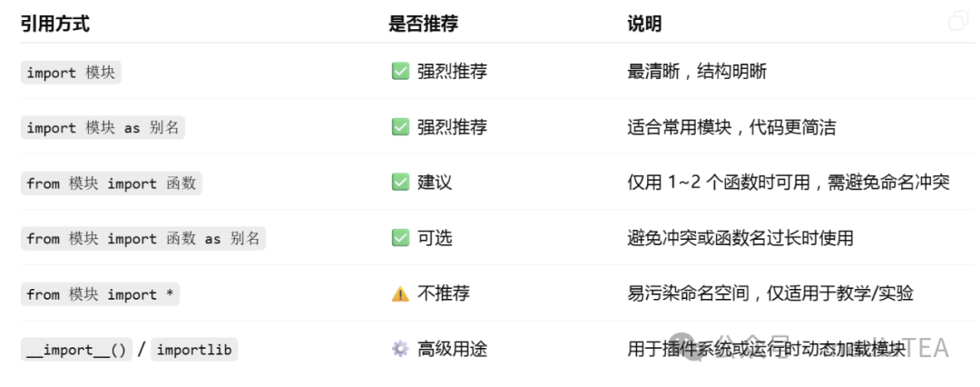Click the green check beside 可选
980x387 pixels.
[400, 238]
